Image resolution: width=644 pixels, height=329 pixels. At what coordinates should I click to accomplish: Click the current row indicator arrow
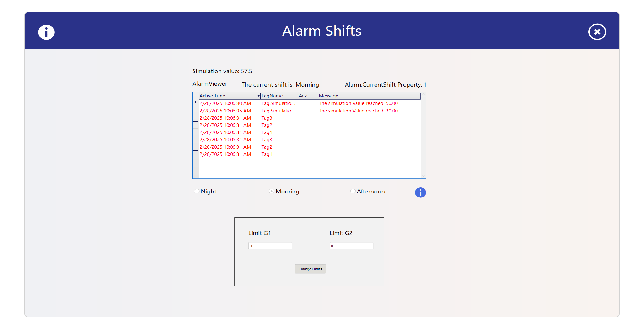(x=196, y=102)
